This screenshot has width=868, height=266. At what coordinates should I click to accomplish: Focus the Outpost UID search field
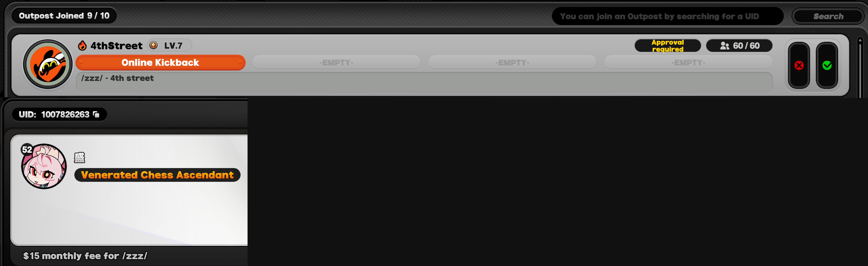(668, 16)
